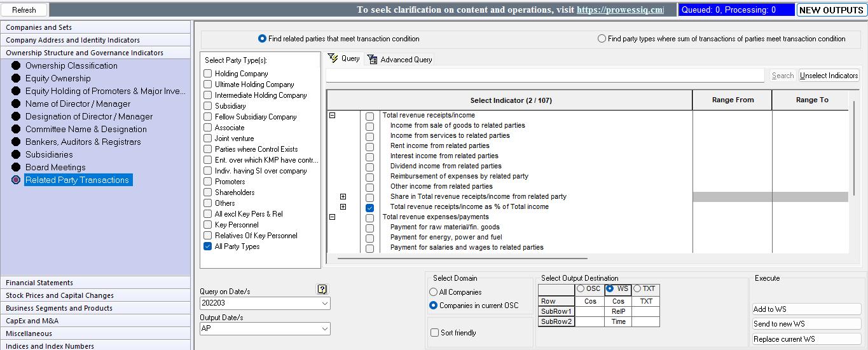Click the Board Meetings bullet icon
The image size is (868, 350).
(x=16, y=167)
